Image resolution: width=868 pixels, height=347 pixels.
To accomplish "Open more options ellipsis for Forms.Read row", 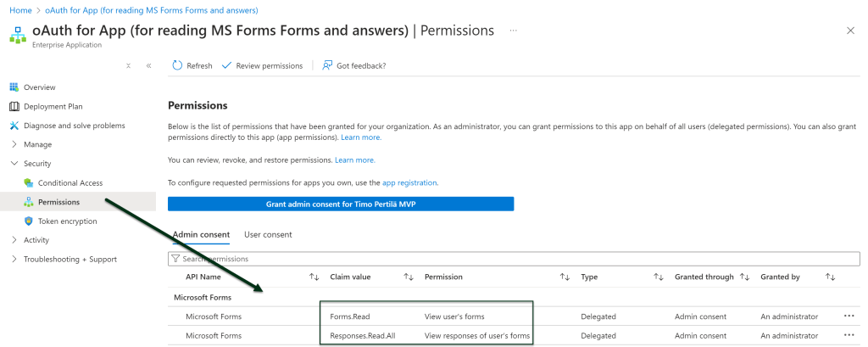I will click(849, 316).
